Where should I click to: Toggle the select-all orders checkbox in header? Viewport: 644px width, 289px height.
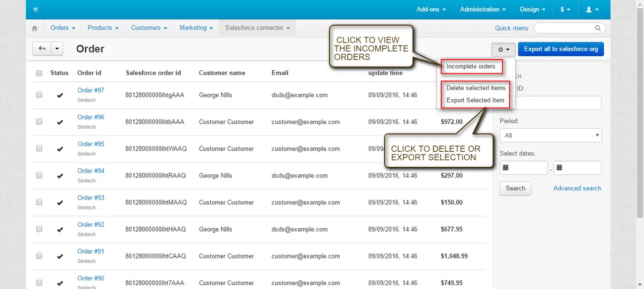pyautogui.click(x=39, y=73)
